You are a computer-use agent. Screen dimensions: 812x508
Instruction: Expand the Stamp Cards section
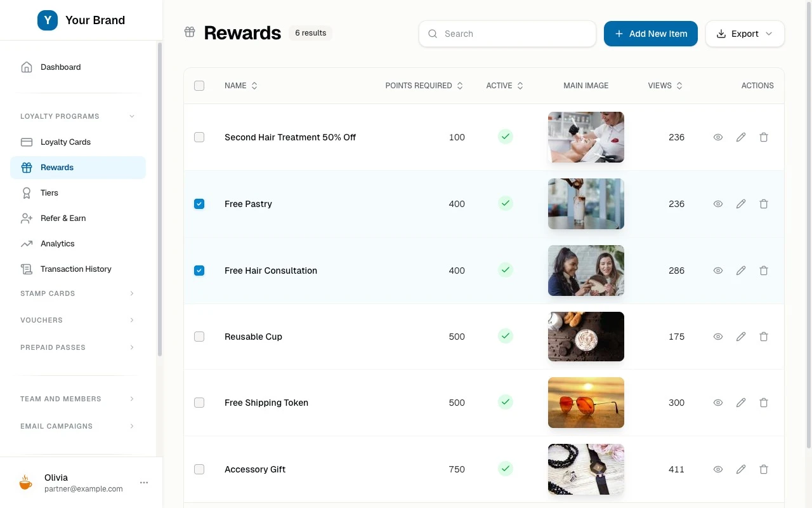[x=78, y=293]
